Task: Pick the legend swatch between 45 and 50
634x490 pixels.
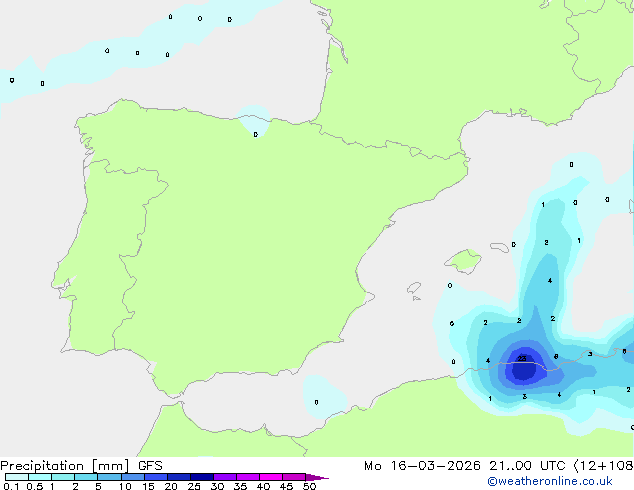Action: point(294,477)
